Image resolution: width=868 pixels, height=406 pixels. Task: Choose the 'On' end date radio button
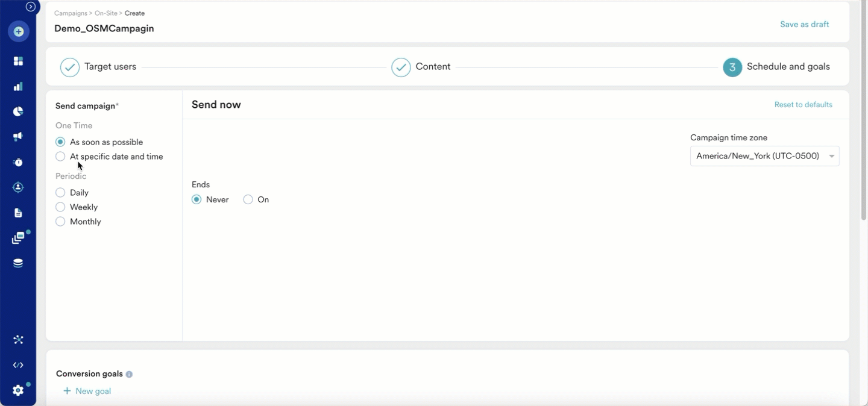[248, 199]
